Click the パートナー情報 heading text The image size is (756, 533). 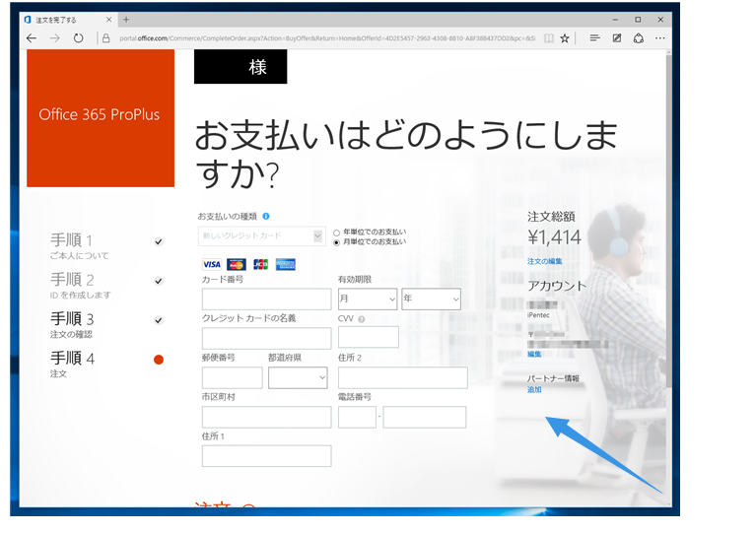pos(554,378)
